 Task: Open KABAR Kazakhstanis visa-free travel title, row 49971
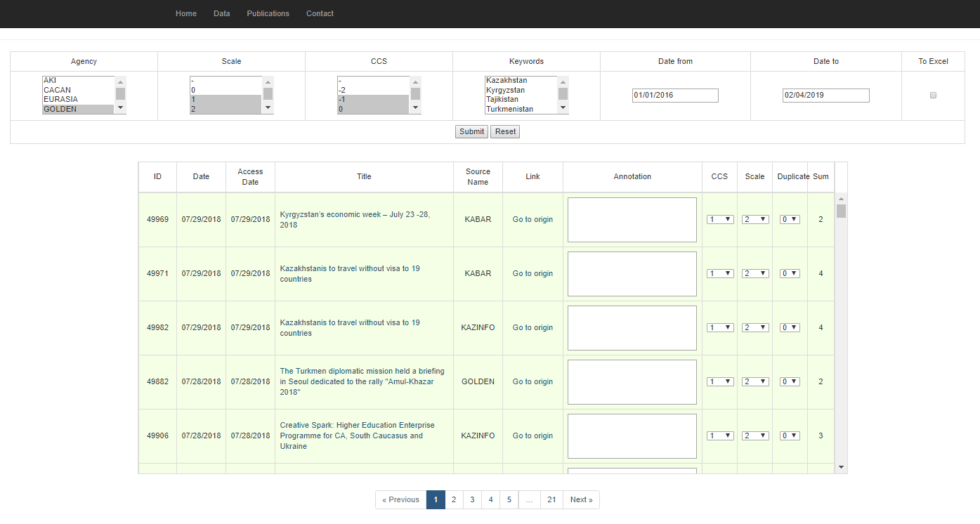350,274
